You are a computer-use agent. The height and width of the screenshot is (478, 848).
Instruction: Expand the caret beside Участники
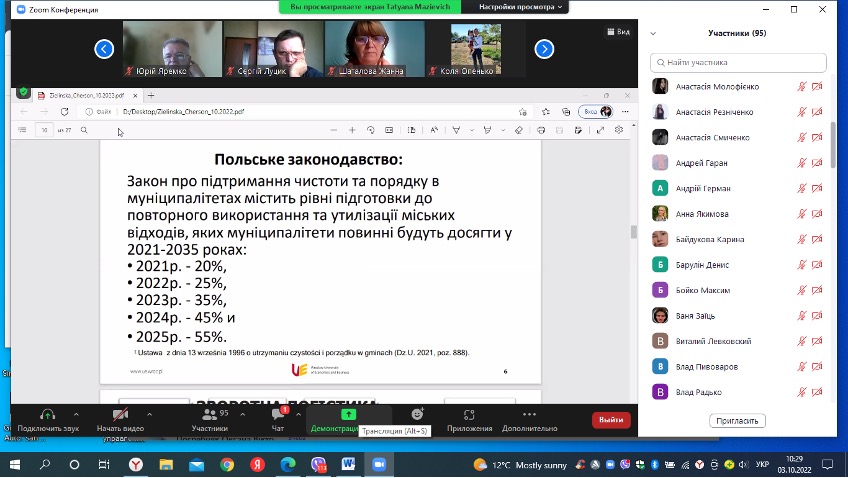[x=242, y=415]
